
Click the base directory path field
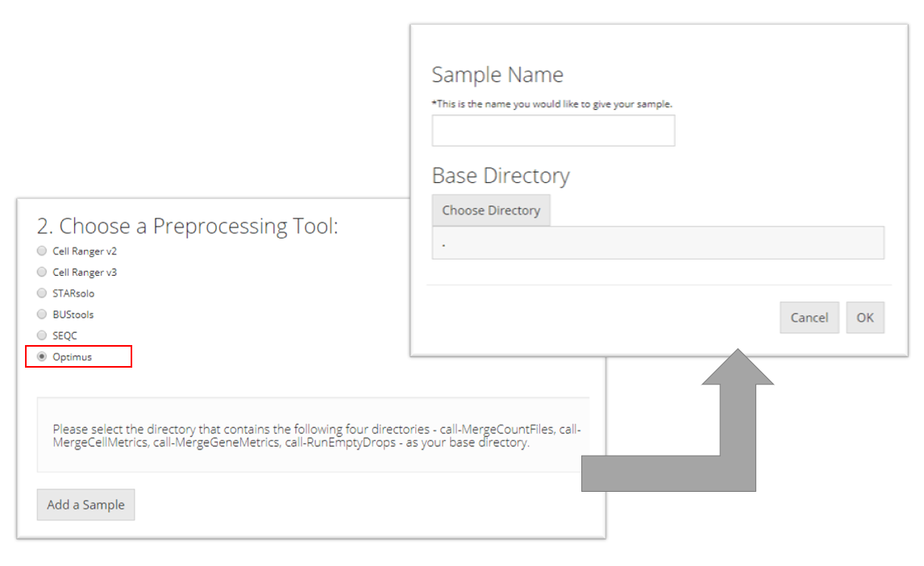point(657,243)
